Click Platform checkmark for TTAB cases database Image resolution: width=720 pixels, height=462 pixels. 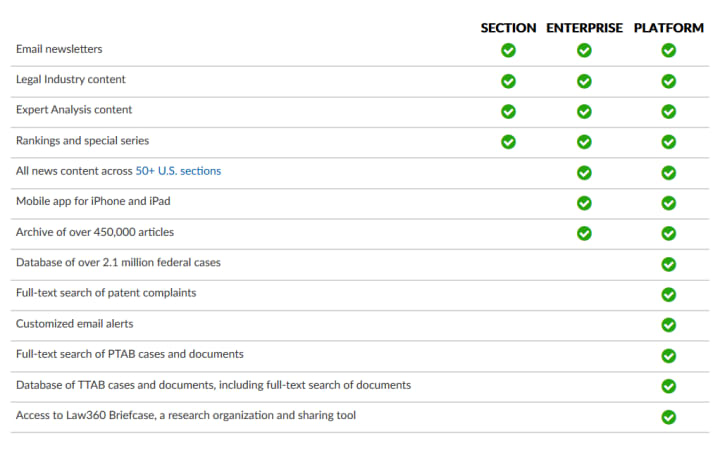tap(669, 386)
